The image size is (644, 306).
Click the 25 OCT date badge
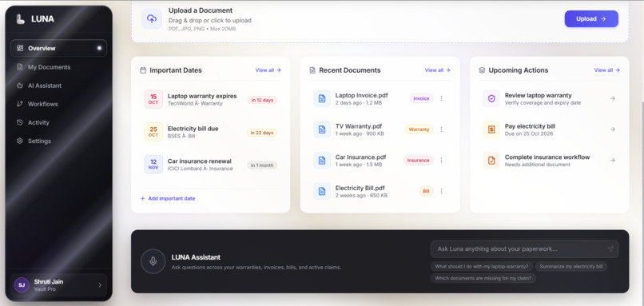[x=153, y=132]
